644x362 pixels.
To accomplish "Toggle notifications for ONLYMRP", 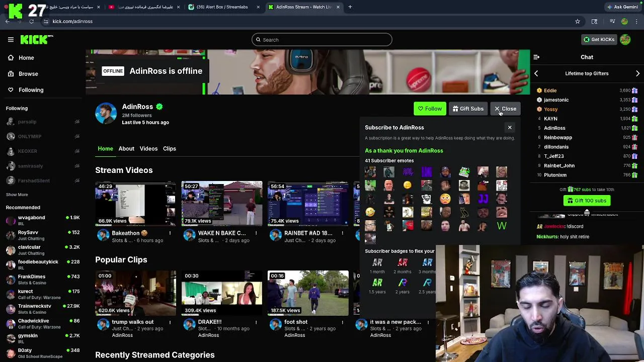I will coord(77,136).
